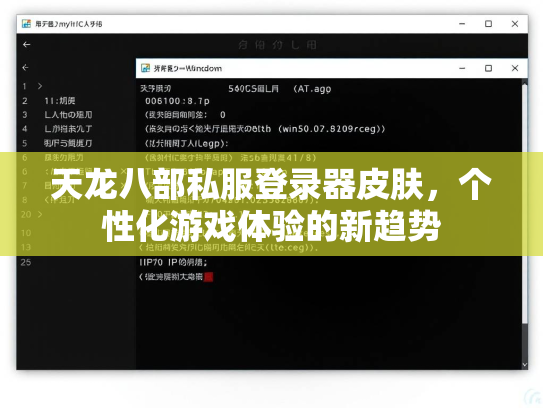Select the "(AT.agp" text in the console header

tap(312, 89)
